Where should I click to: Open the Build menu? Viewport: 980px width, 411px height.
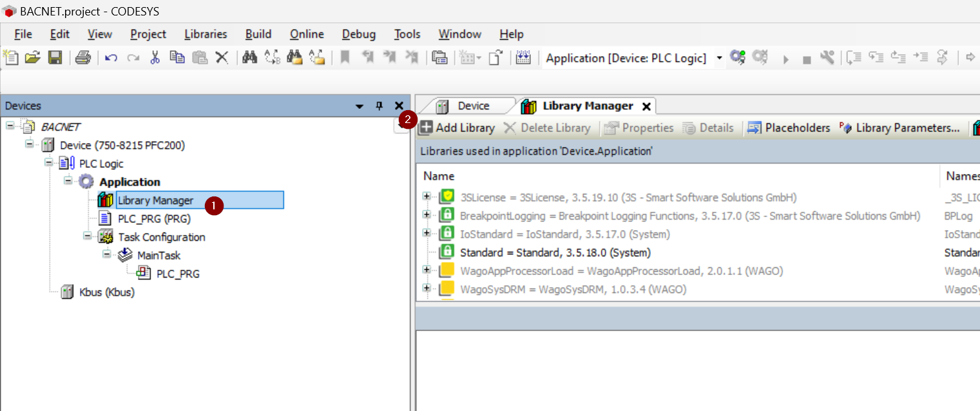pyautogui.click(x=258, y=34)
